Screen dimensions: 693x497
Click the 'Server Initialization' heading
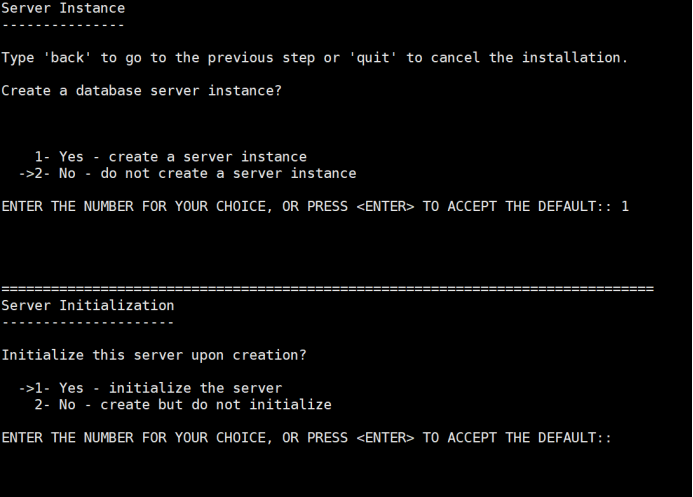point(88,305)
